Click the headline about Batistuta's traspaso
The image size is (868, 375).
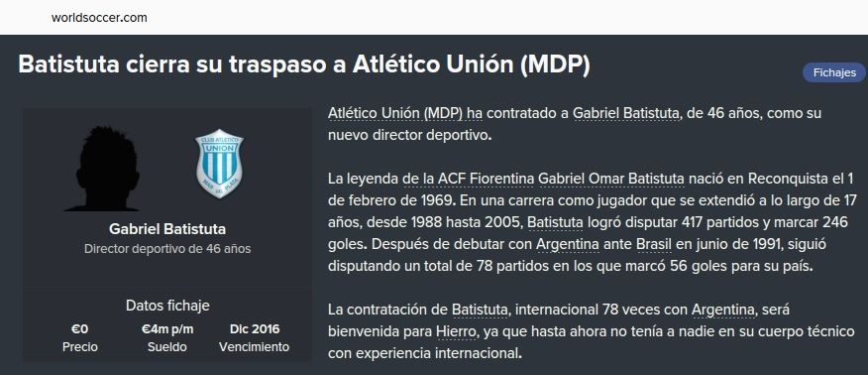tap(304, 64)
